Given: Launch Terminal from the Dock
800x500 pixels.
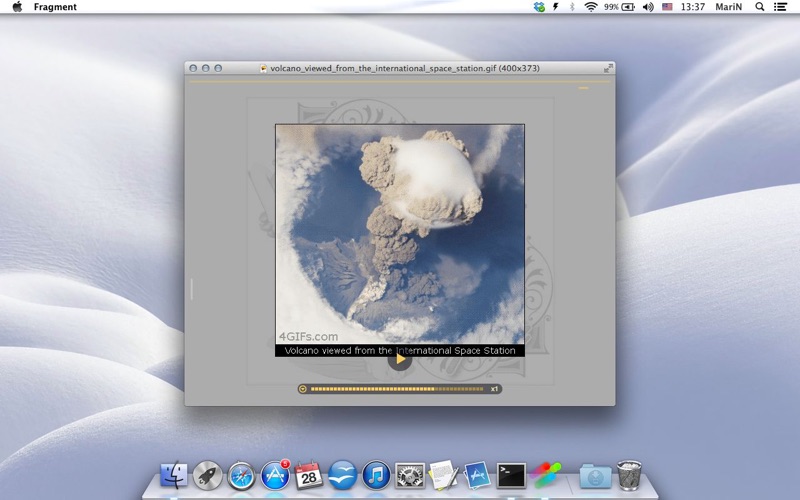Looking at the screenshot, I should (x=511, y=476).
